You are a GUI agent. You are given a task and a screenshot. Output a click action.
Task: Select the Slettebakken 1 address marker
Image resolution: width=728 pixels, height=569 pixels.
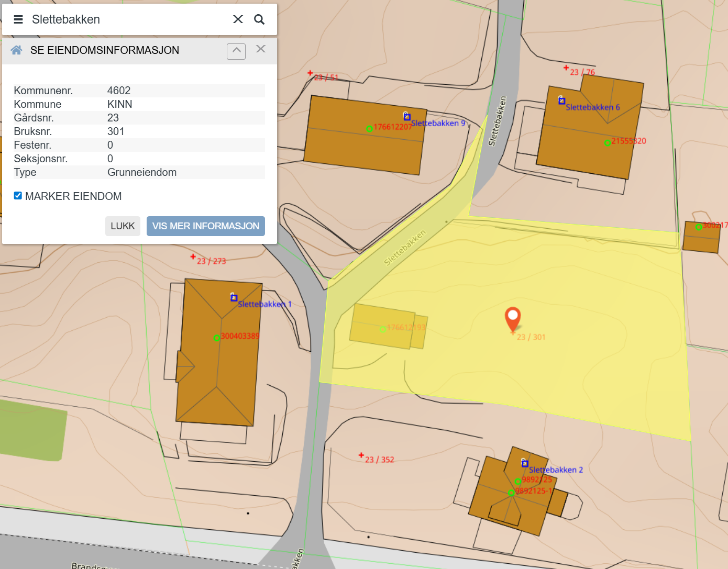tap(234, 297)
